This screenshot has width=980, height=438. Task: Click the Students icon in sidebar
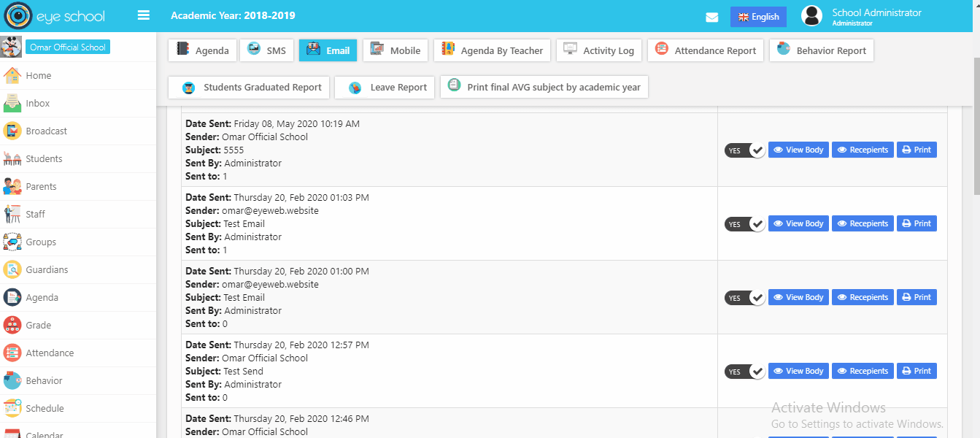point(12,158)
